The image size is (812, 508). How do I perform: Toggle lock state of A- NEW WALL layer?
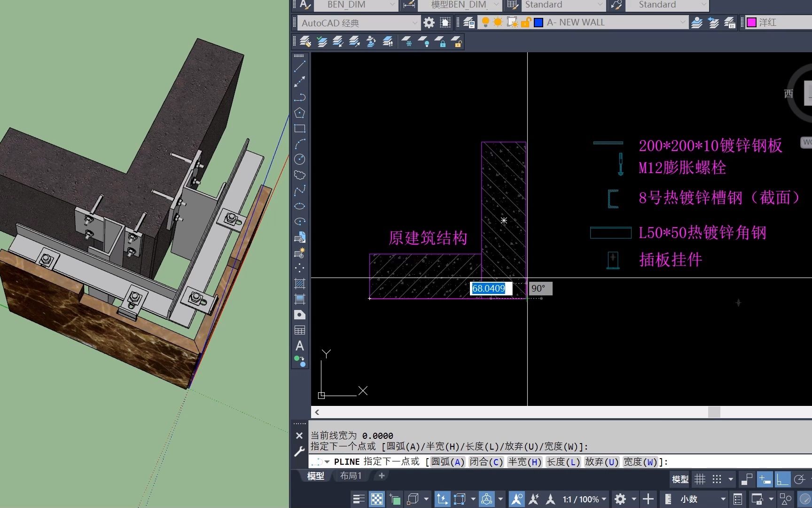[526, 22]
